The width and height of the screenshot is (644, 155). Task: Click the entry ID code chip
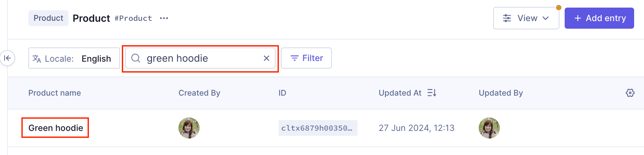click(317, 128)
